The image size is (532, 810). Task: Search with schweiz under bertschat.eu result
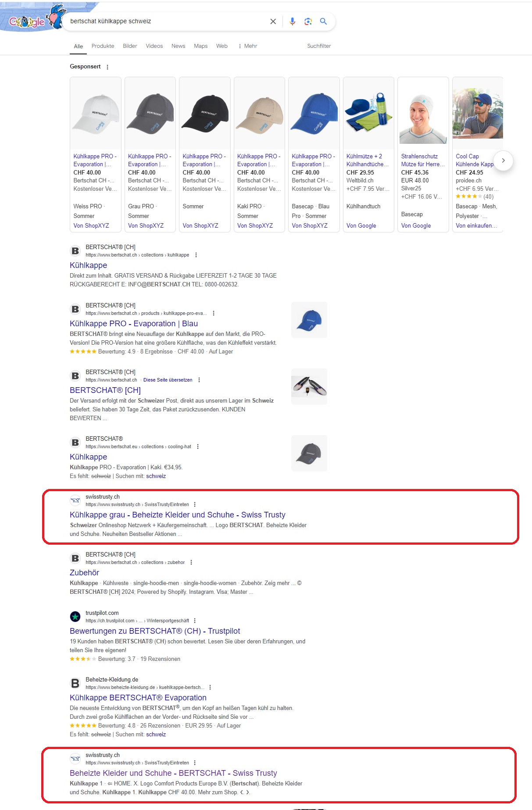pyautogui.click(x=156, y=476)
